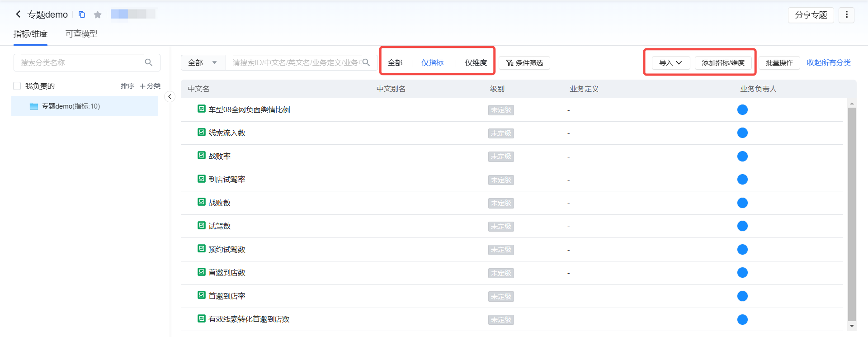Click the indicator name 战败率
Screen dimensions: 868x337
pyautogui.click(x=220, y=156)
